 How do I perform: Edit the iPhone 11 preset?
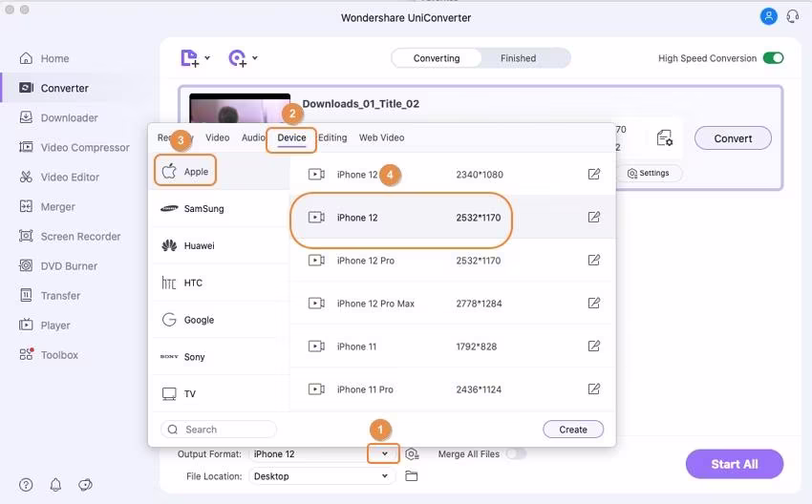pyautogui.click(x=594, y=346)
